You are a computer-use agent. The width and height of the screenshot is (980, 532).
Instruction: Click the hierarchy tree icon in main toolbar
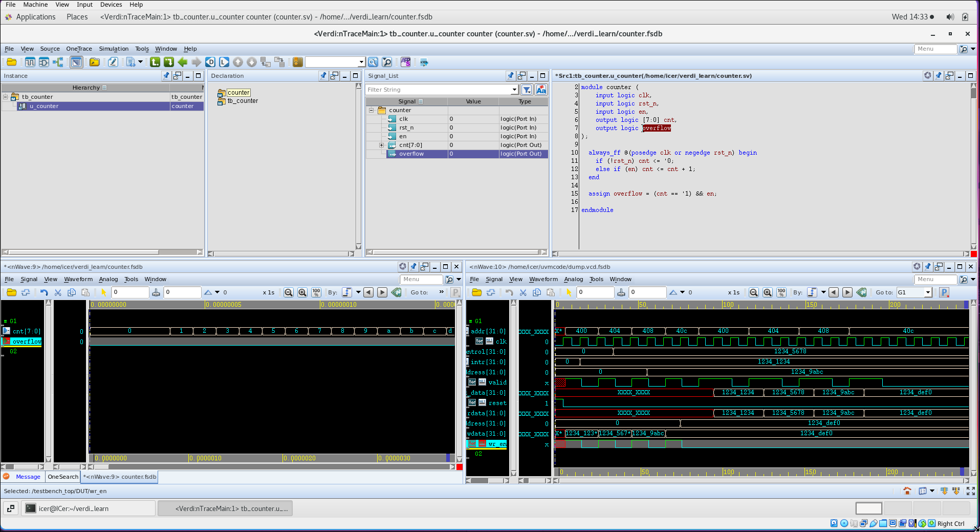coord(58,62)
